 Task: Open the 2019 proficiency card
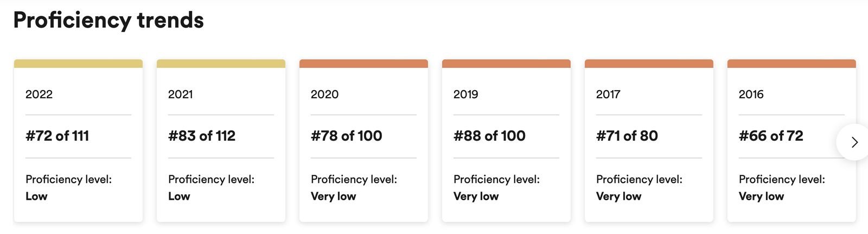(506, 141)
